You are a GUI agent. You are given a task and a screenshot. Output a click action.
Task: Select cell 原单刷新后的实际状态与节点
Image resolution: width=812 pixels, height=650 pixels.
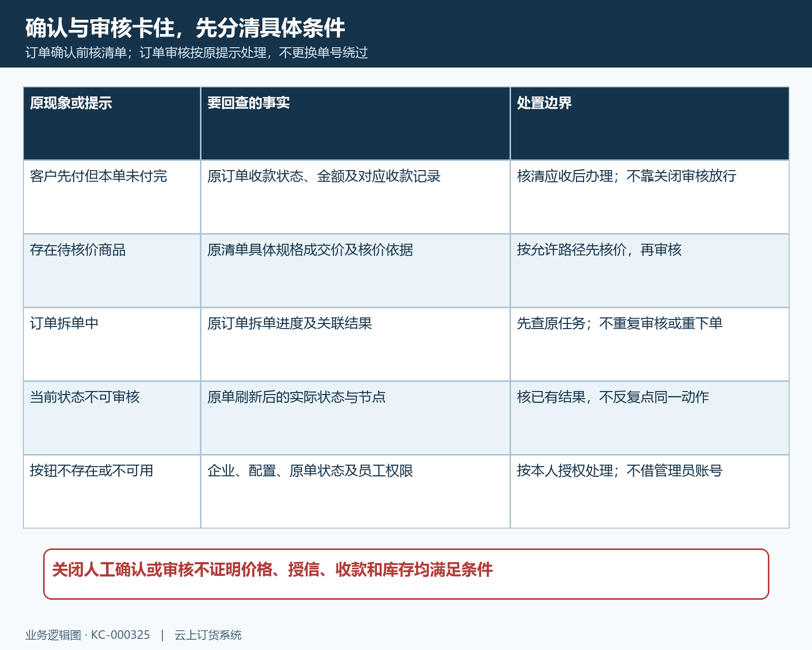click(355, 418)
